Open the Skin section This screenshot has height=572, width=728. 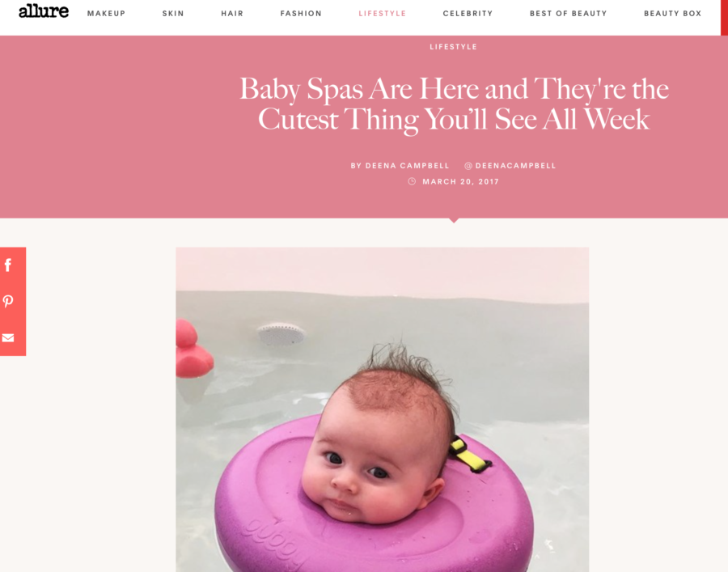(173, 14)
